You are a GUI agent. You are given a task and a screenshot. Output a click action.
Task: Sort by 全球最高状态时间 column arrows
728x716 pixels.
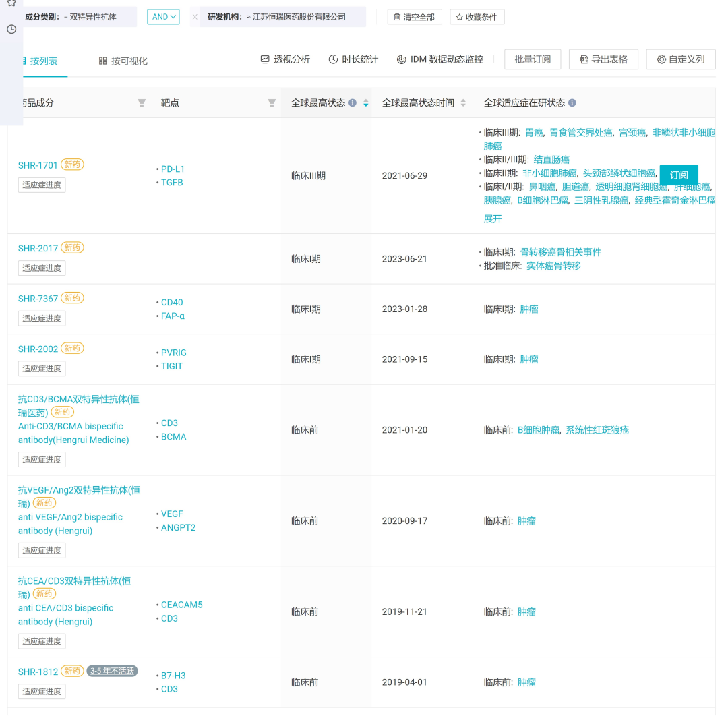(x=462, y=103)
